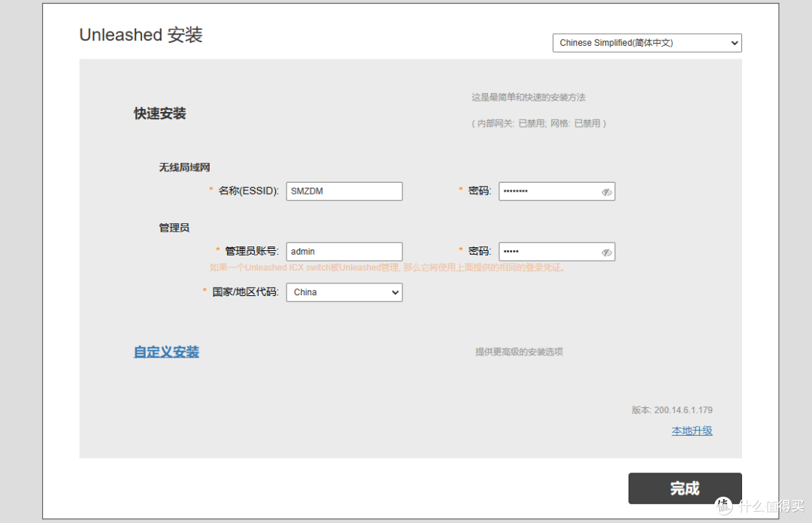Screen dimensions: 812x523
Task: Click the 管理员账号 field label
Action: point(252,252)
